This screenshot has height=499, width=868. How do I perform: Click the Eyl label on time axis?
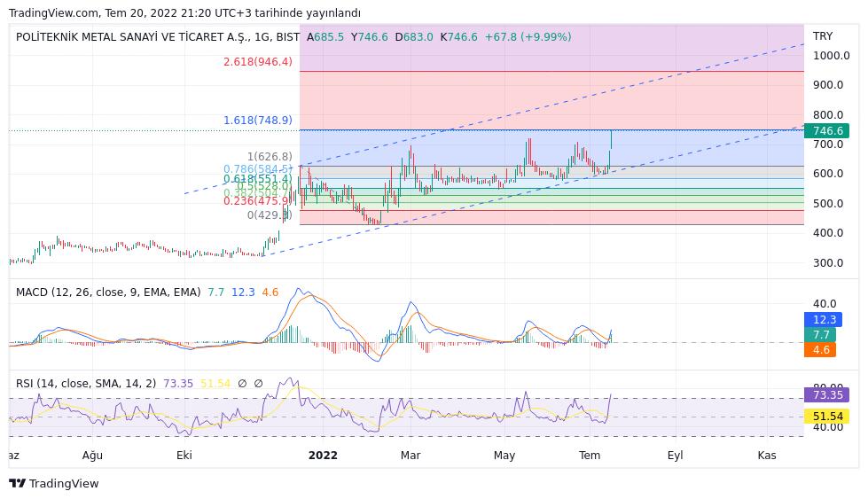point(676,456)
